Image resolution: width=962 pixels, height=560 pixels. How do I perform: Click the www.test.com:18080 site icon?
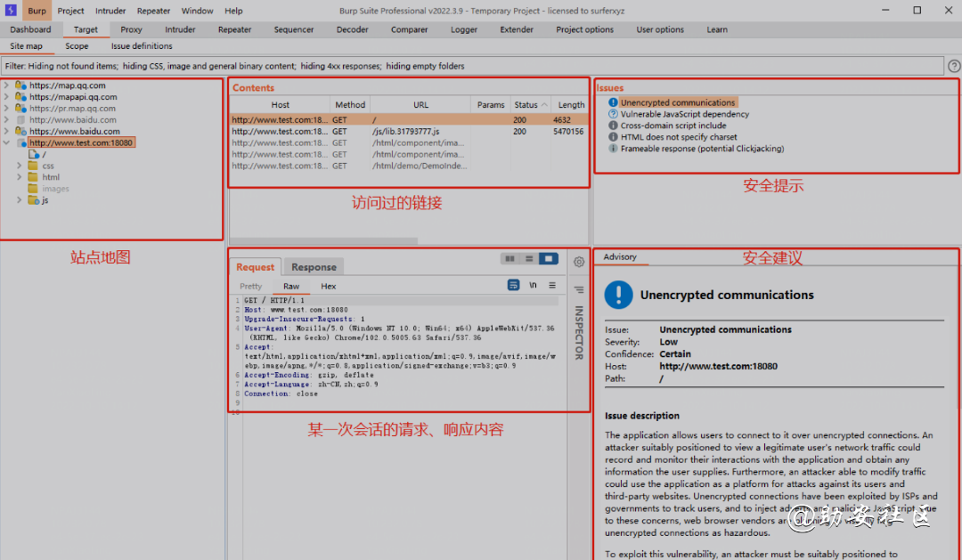tap(21, 143)
